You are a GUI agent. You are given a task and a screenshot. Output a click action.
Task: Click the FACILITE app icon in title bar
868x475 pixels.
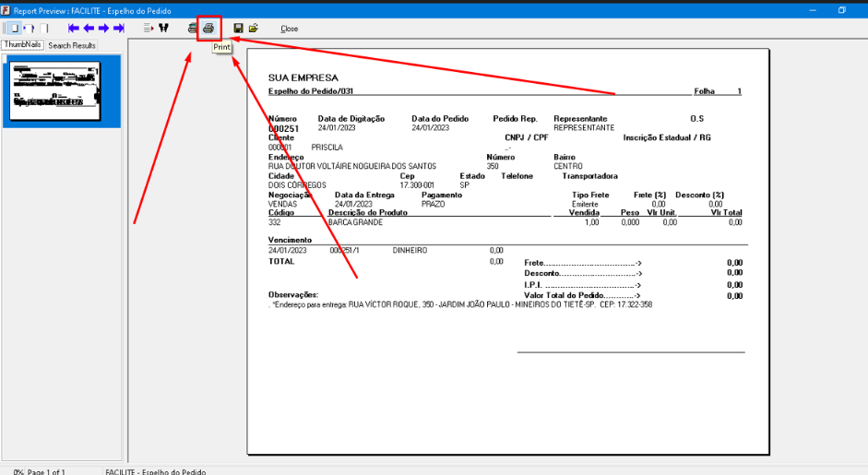coord(6,9)
